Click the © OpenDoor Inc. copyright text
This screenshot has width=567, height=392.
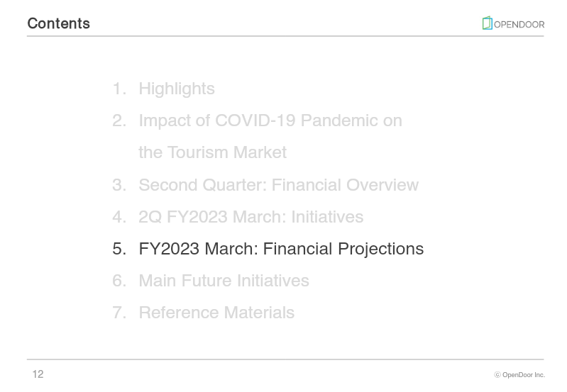(x=519, y=375)
